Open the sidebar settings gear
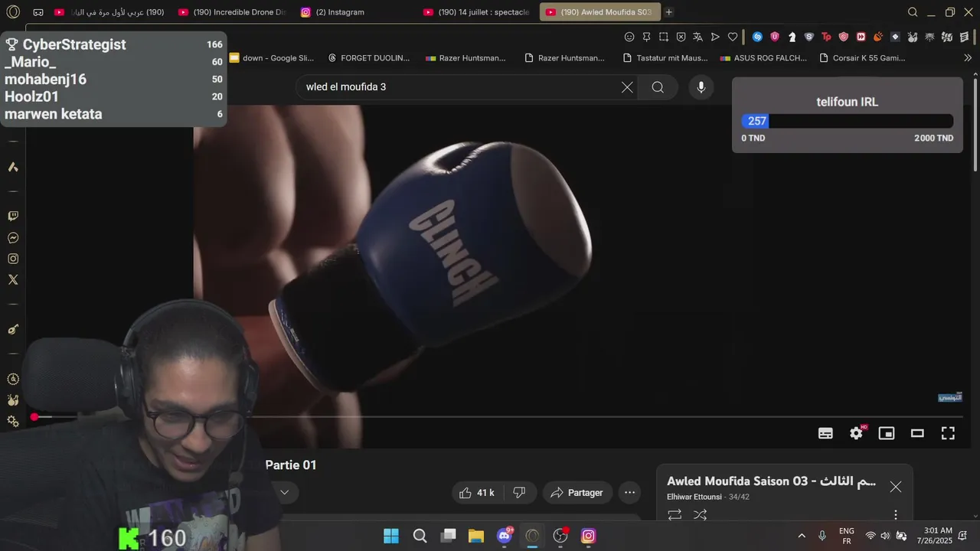Screen dimensions: 980x551 tap(13, 421)
